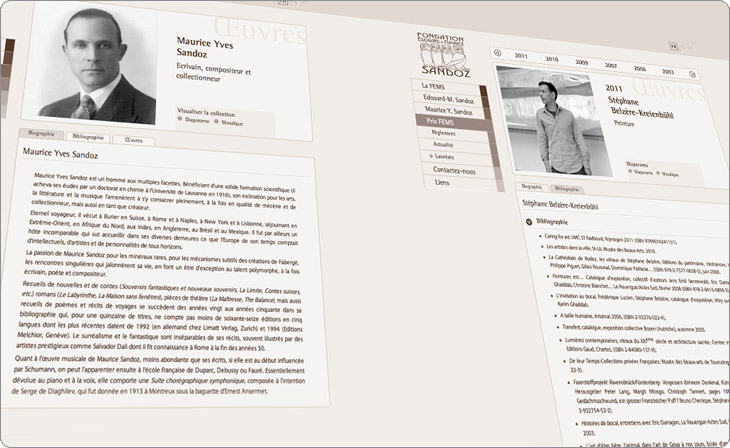Select year 2009 in laureate timeline
Image resolution: width=730 pixels, height=448 pixels.
[x=581, y=62]
